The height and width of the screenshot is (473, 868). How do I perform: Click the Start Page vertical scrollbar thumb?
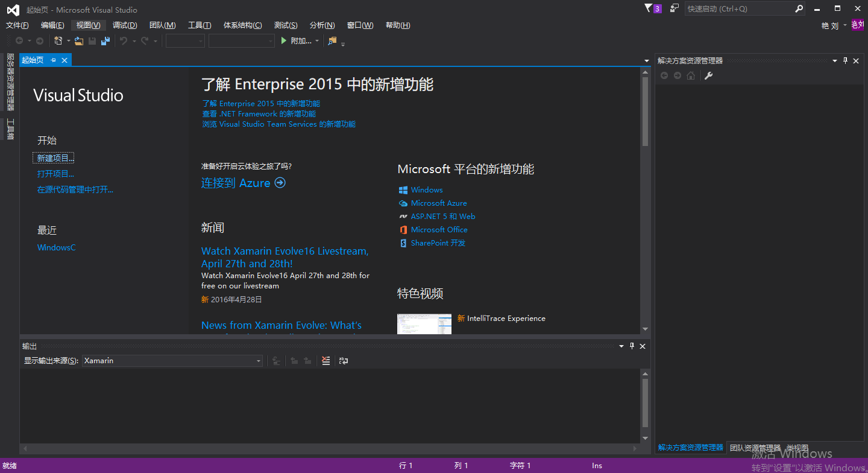(x=645, y=112)
